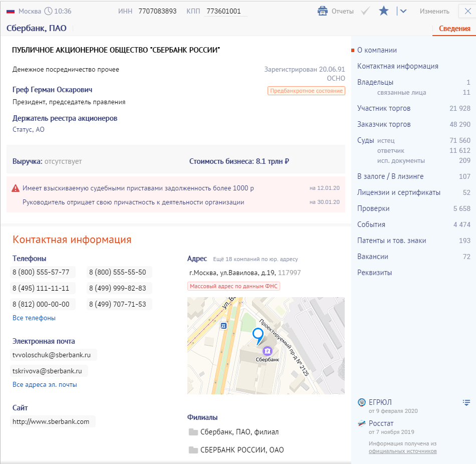Click the printer icon next to Отчеты
Viewport: 476px width, 464px height.
click(x=322, y=11)
